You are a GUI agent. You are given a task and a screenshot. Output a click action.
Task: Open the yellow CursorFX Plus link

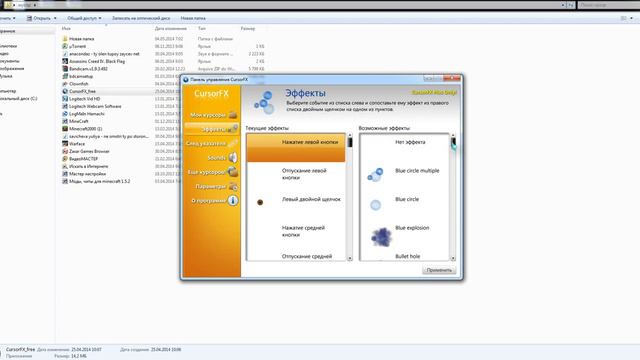pos(434,93)
